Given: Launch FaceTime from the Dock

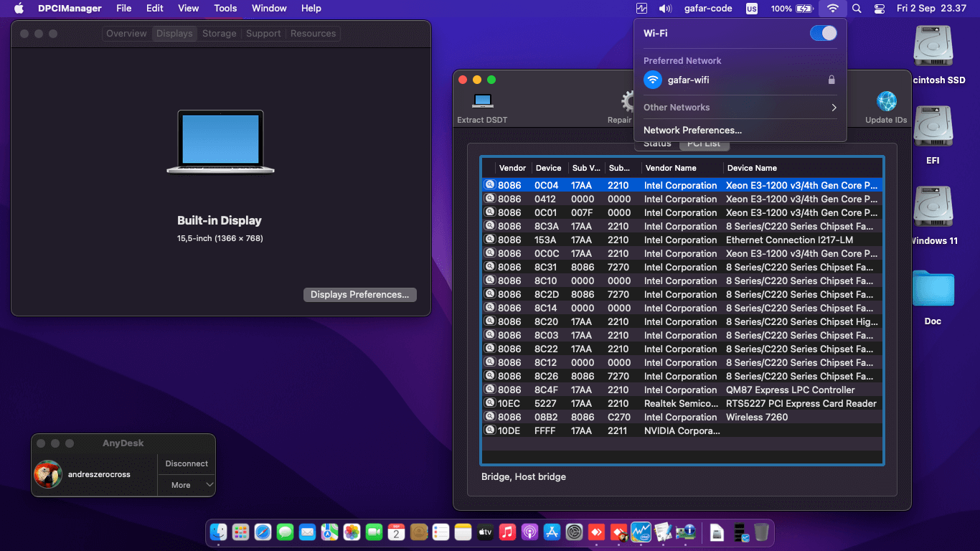Looking at the screenshot, I should point(374,532).
